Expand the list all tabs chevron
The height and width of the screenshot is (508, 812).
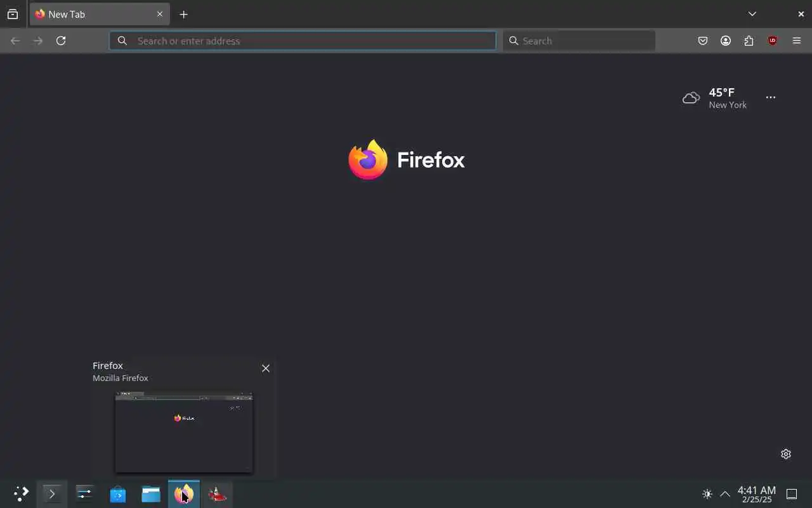pos(752,14)
